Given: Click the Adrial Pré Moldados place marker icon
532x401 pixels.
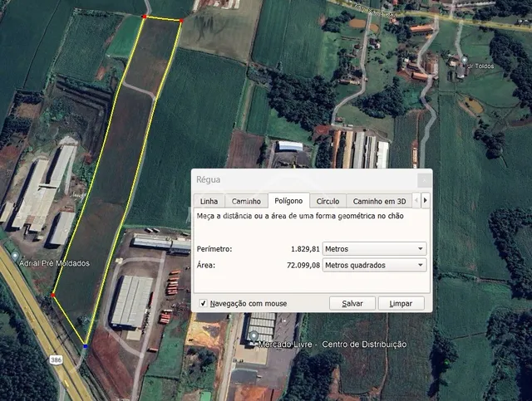Looking at the screenshot, I should coord(15,257).
